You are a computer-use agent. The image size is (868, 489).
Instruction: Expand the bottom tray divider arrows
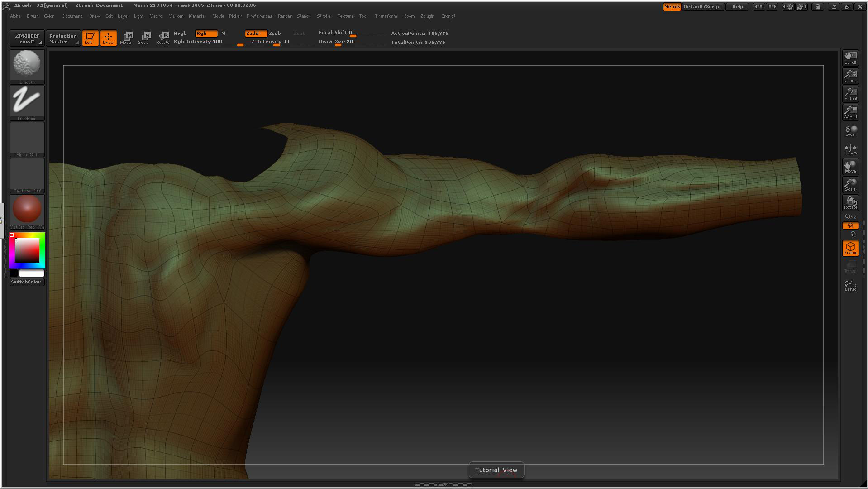tap(444, 484)
